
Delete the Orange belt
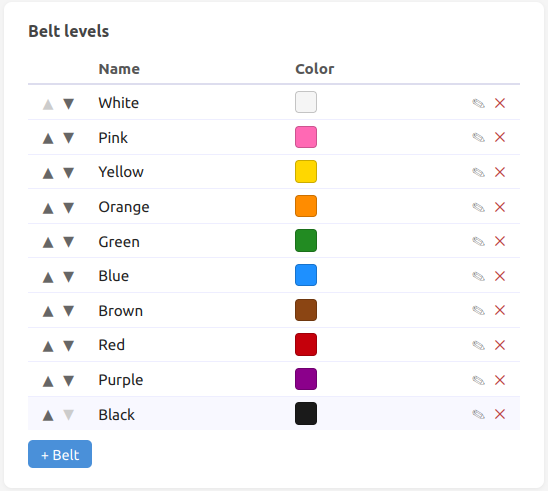coord(500,207)
